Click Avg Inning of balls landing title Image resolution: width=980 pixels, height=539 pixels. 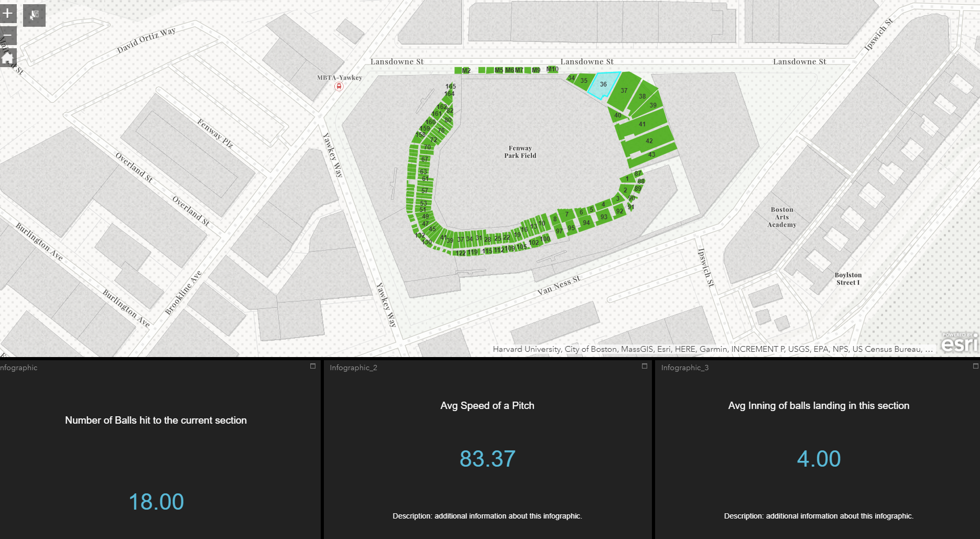(819, 406)
